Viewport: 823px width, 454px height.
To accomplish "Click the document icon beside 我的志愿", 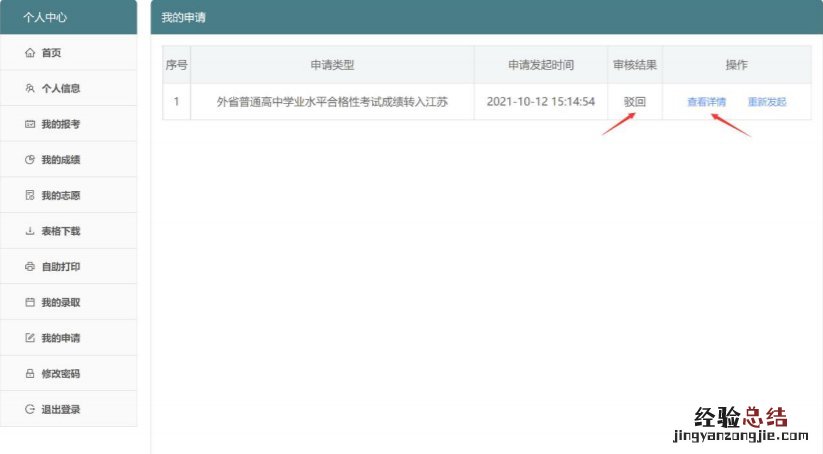I will pyautogui.click(x=30, y=195).
